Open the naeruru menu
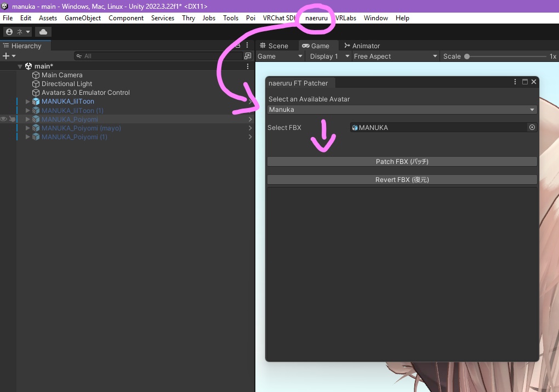Viewport: 559px width, 392px height. pyautogui.click(x=316, y=18)
